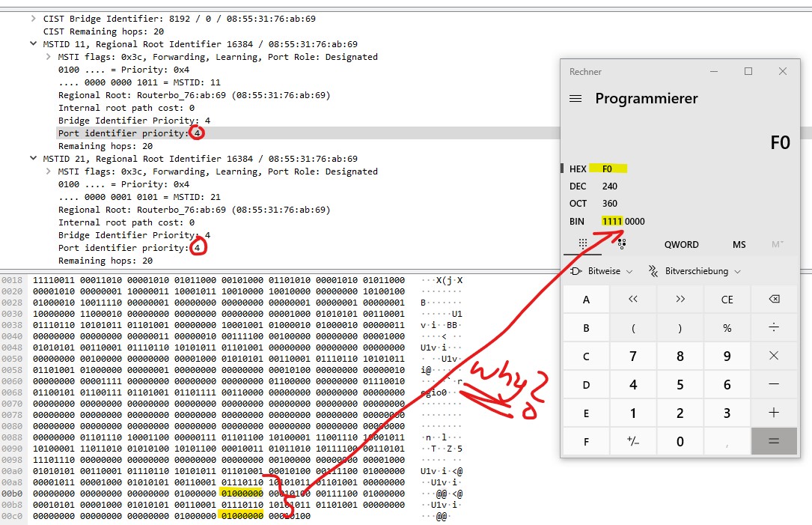The height and width of the screenshot is (525, 812).
Task: Click hex digit C key
Action: pyautogui.click(x=586, y=356)
